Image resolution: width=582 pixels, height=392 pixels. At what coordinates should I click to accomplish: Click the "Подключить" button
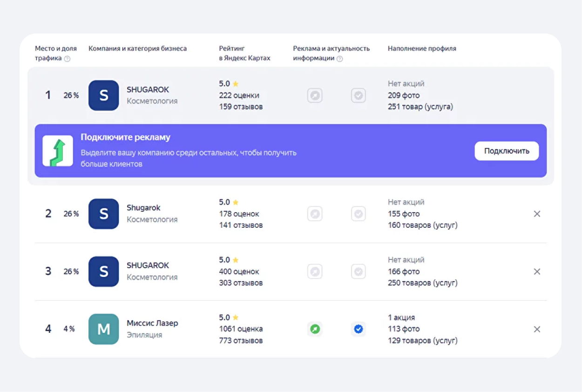click(507, 151)
